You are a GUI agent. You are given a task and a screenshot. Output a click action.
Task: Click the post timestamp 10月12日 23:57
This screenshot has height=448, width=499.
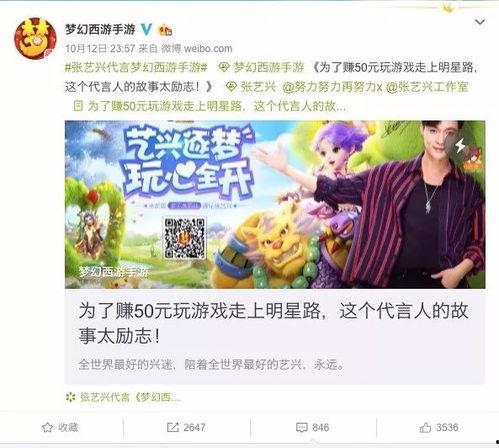tap(100, 49)
